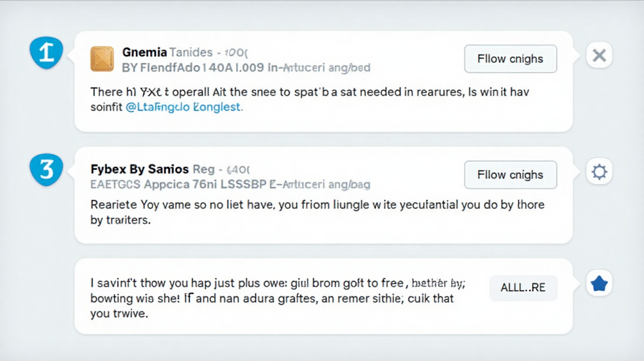Click the ALL..RE button
Image resolution: width=644 pixels, height=361 pixels.
(523, 288)
